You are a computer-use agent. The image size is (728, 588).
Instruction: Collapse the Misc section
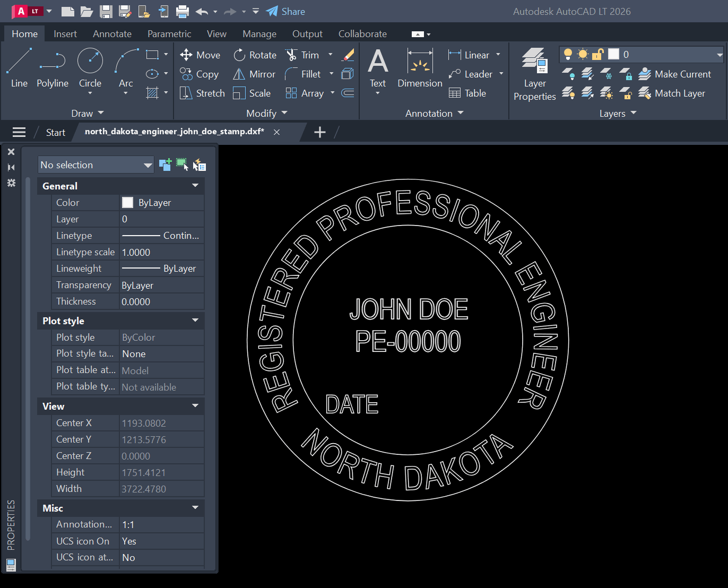coord(195,508)
